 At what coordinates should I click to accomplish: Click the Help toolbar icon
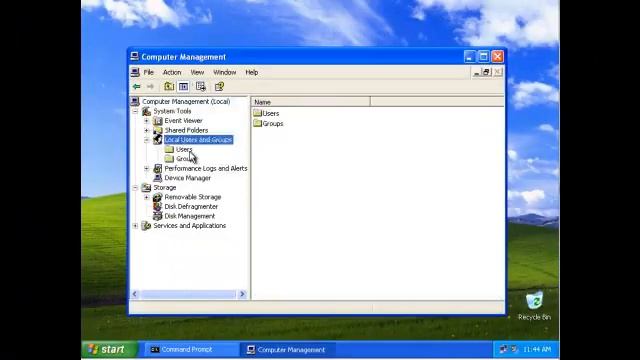219,87
